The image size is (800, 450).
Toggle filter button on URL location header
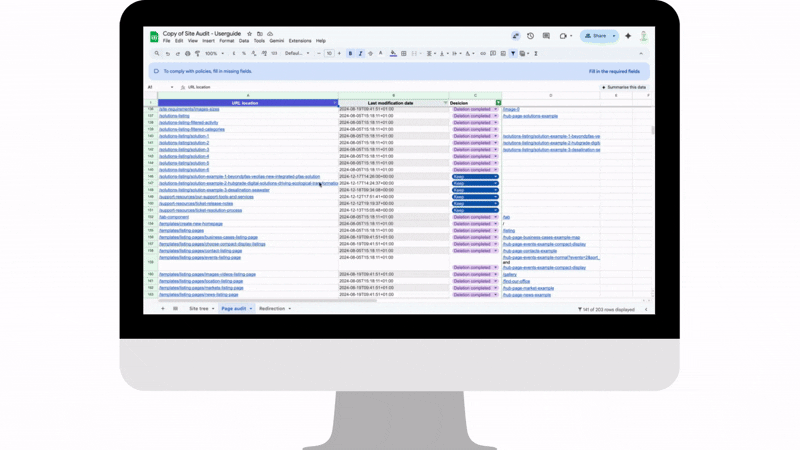pyautogui.click(x=335, y=103)
